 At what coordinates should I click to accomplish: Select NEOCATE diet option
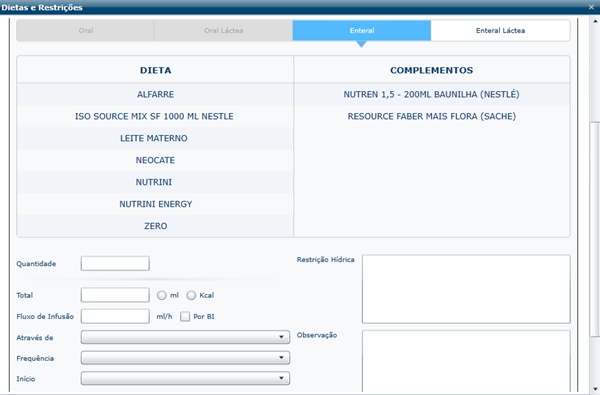tap(155, 160)
